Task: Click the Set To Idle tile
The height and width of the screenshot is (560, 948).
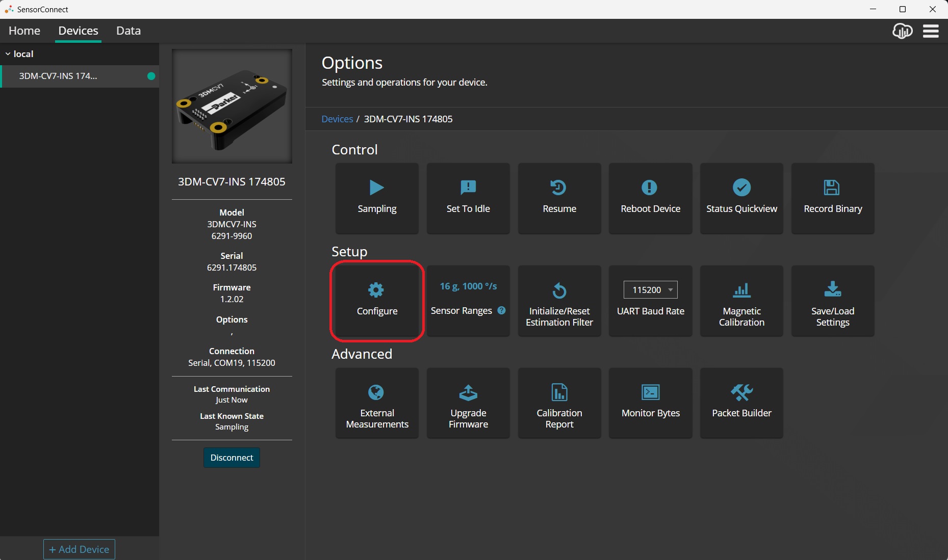Action: 468,198
